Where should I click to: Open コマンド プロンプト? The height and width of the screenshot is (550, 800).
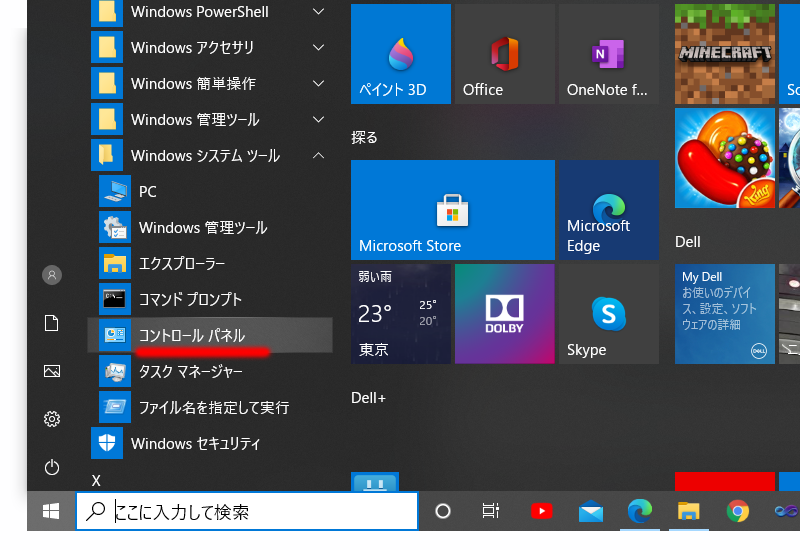[210, 299]
